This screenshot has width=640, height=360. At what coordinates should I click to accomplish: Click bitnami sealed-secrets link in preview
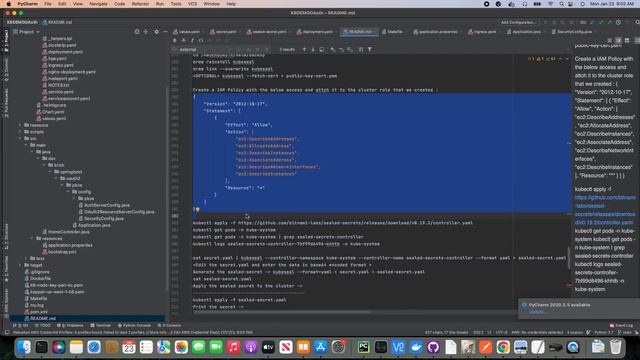[605, 210]
